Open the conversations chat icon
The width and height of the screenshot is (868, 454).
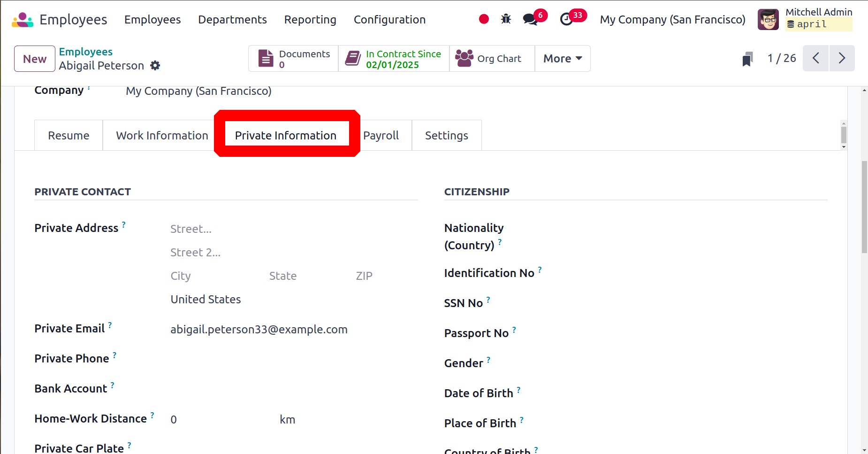click(530, 20)
